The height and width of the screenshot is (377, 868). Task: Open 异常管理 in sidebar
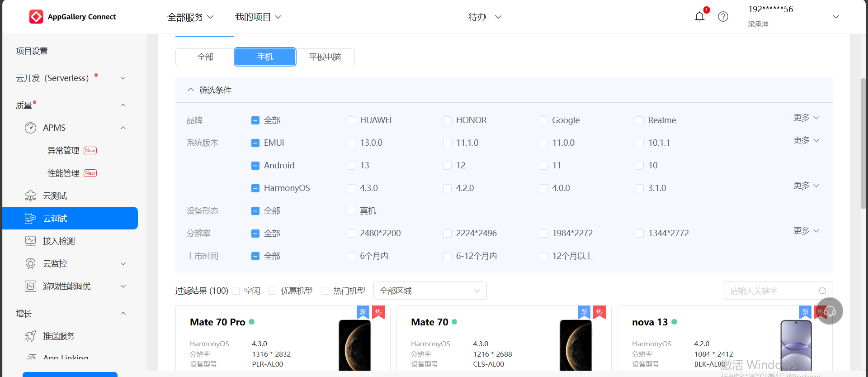click(x=63, y=151)
